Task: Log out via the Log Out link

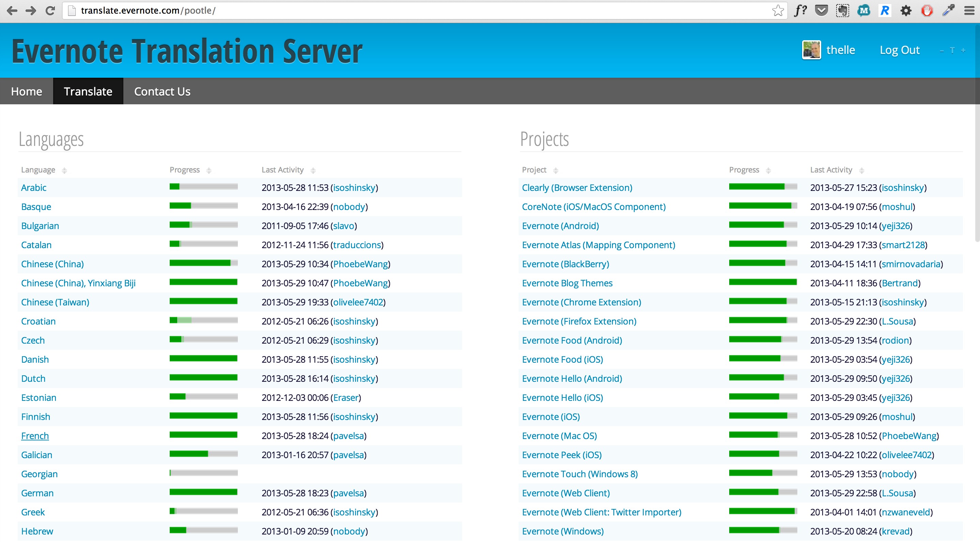Action: [899, 50]
